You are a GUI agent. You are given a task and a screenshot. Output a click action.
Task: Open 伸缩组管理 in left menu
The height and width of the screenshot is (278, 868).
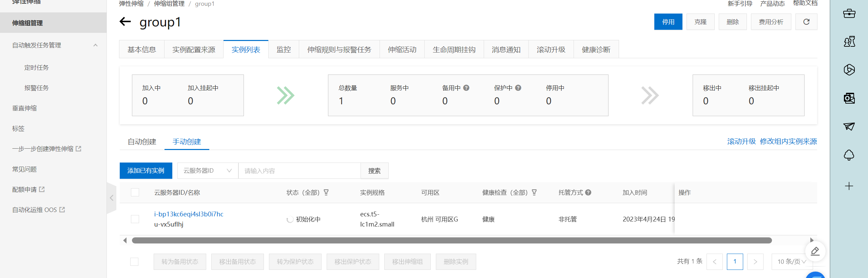53,23
